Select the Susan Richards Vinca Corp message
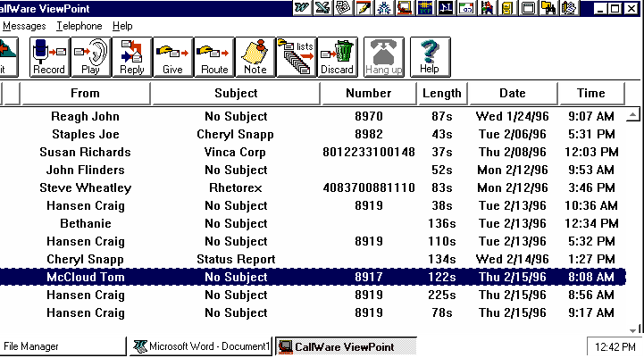Viewport: 644px width, 358px height. (313, 153)
